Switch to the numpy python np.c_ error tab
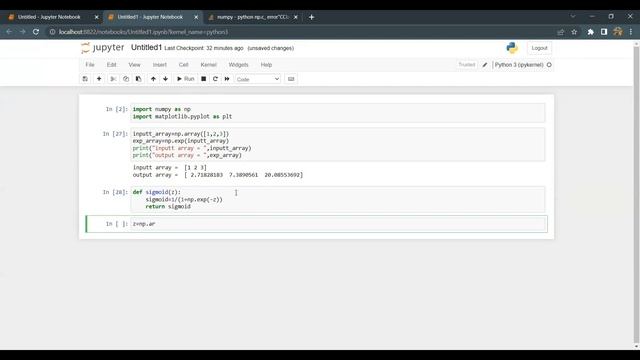Viewport: 640px width, 360px height. [x=252, y=17]
